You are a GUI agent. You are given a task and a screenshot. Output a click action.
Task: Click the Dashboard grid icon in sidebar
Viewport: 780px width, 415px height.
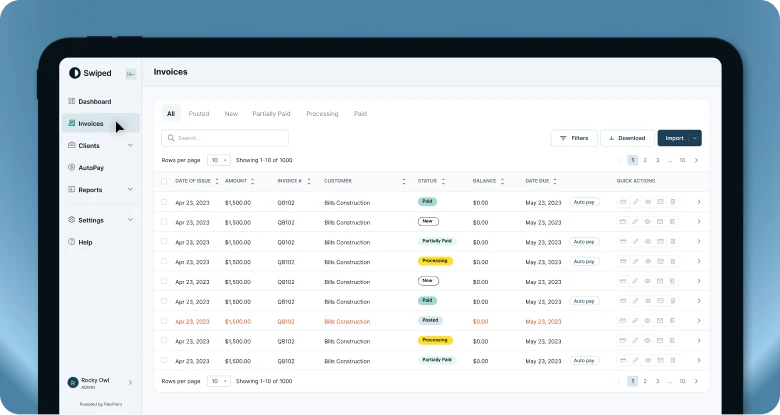pos(71,101)
